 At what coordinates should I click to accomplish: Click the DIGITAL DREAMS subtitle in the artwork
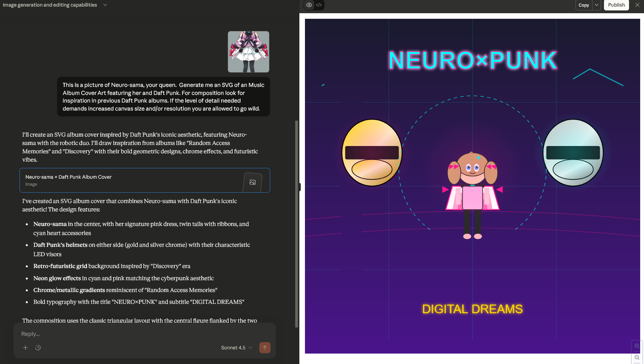click(x=472, y=309)
